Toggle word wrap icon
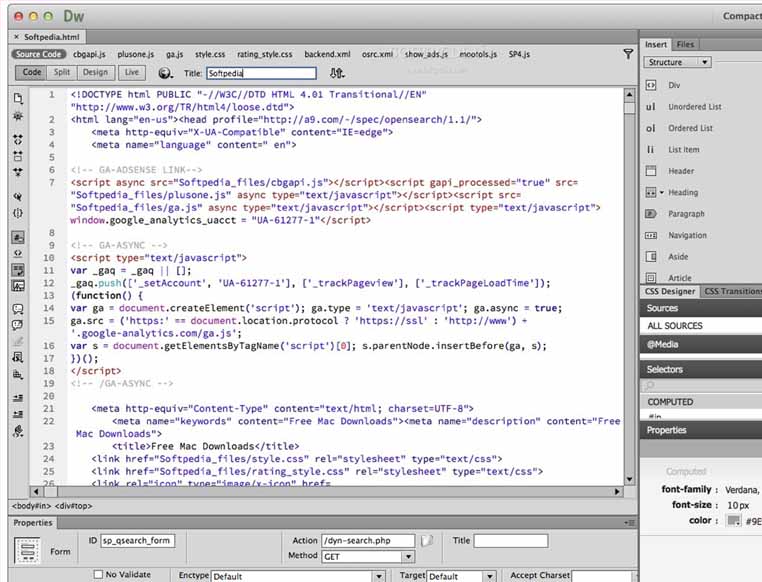Image resolution: width=762 pixels, height=582 pixels. [x=18, y=270]
